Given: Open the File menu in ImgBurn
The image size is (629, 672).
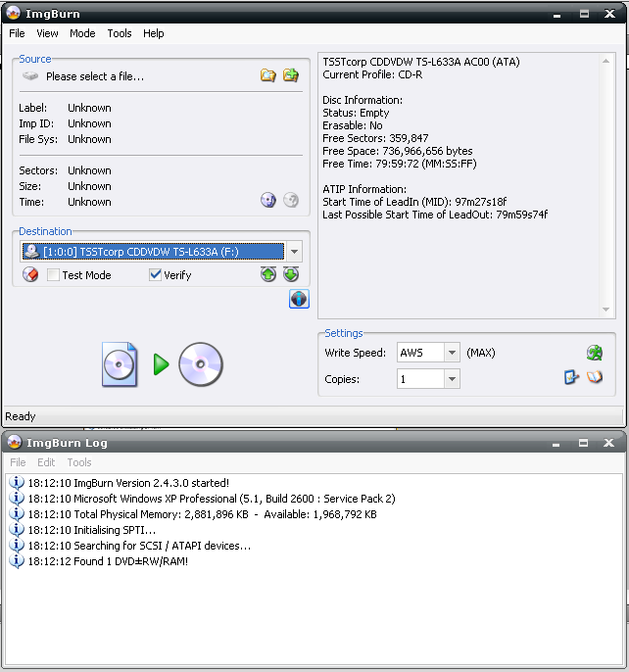Looking at the screenshot, I should pos(18,33).
